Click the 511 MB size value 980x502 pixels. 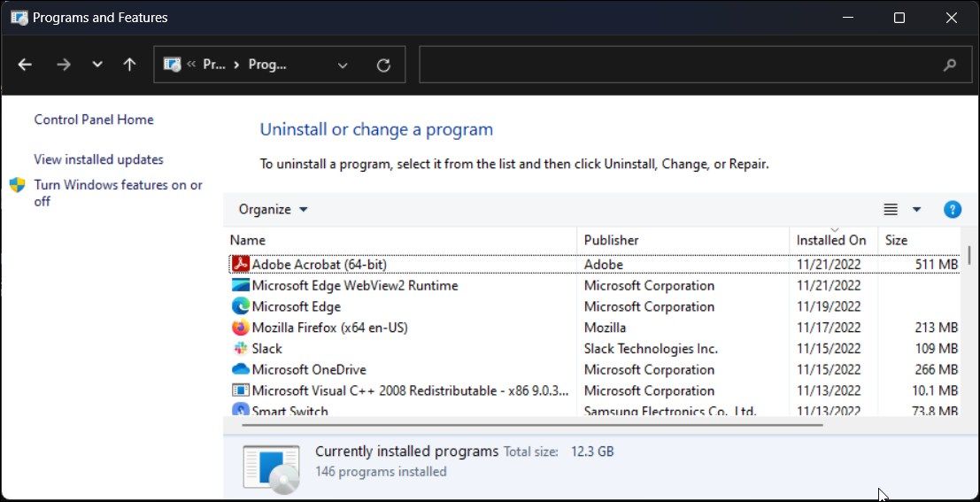[937, 265]
